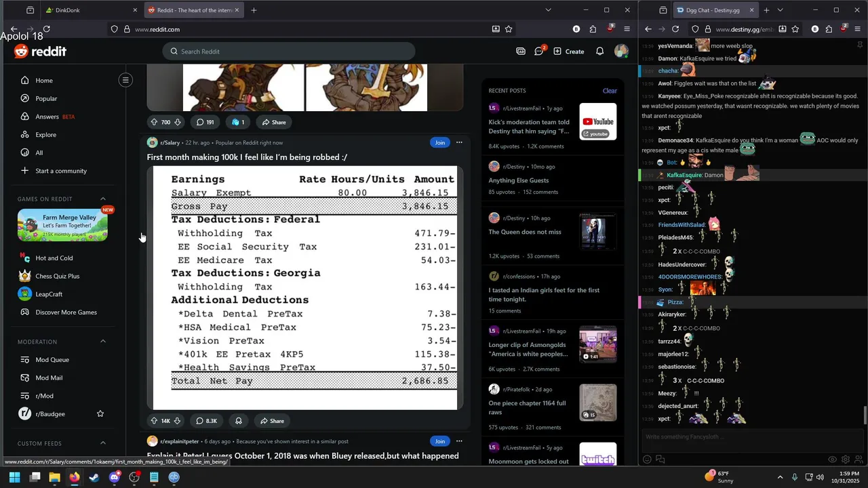This screenshot has height=488, width=868.
Task: Open Discord from the taskbar
Action: coord(114,477)
